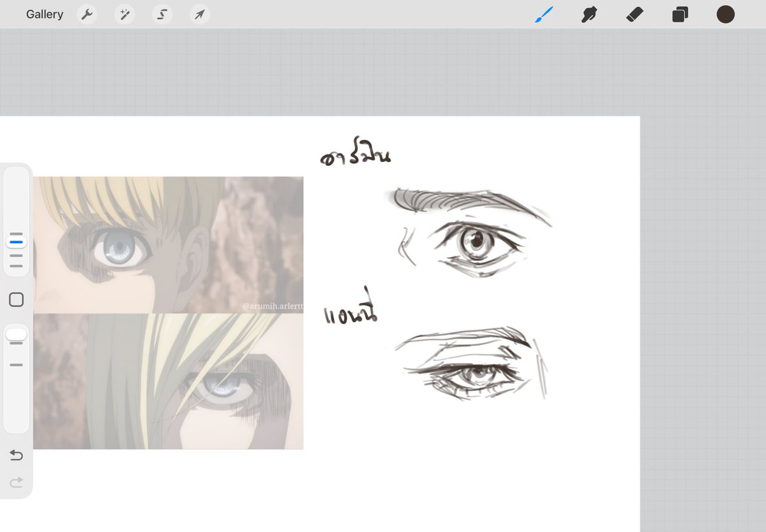This screenshot has width=766, height=532.
Task: Open the Gallery view
Action: click(x=45, y=14)
